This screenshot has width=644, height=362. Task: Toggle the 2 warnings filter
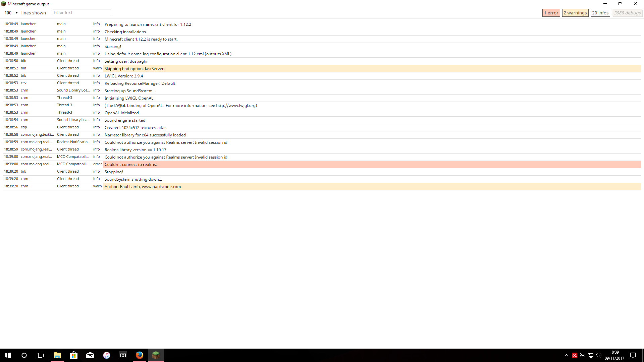[x=575, y=13]
